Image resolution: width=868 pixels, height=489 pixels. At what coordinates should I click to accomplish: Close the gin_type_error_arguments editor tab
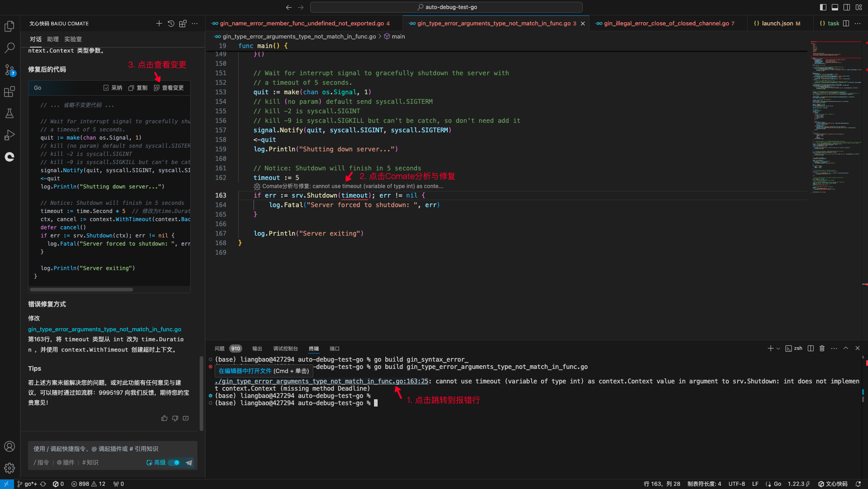(x=583, y=24)
